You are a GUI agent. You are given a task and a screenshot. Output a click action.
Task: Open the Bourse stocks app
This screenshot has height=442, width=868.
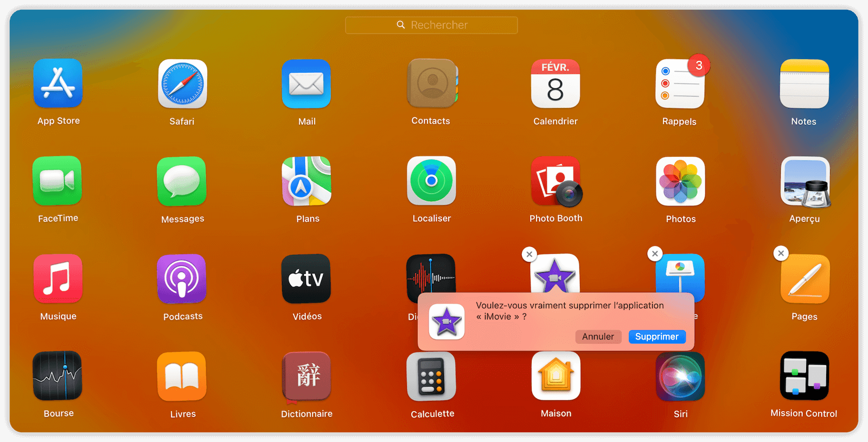[58, 376]
